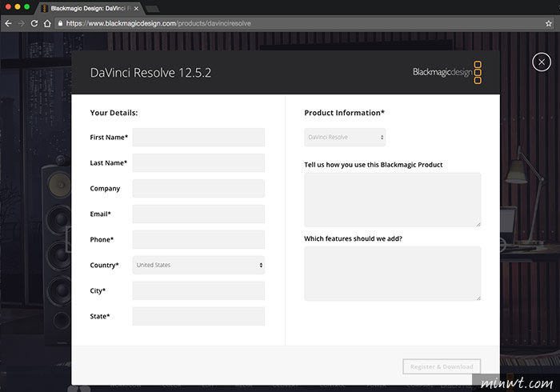Focus the Email field

coord(198,214)
